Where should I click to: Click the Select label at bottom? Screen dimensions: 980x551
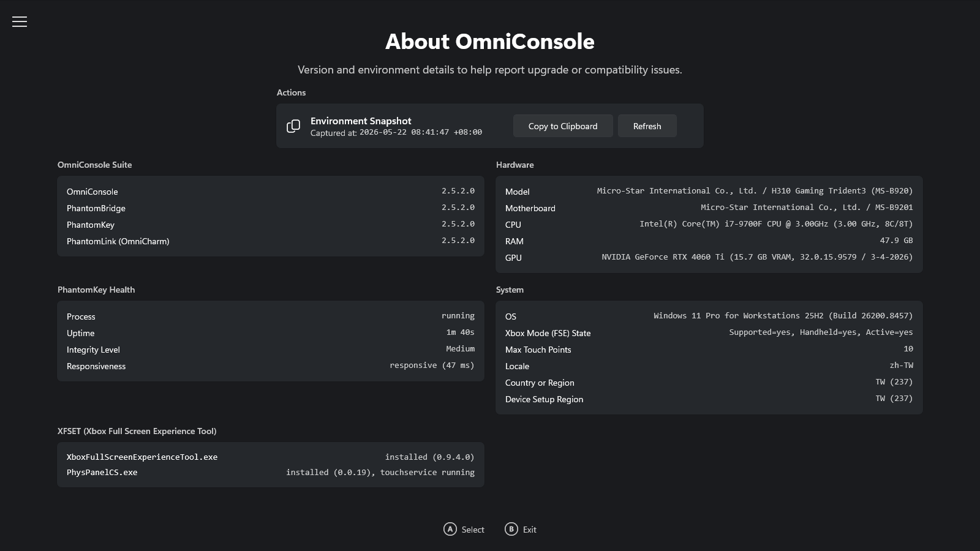pos(473,530)
